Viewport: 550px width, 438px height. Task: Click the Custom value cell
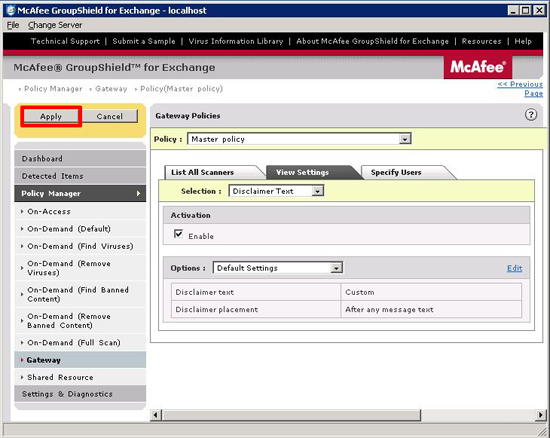pyautogui.click(x=431, y=292)
